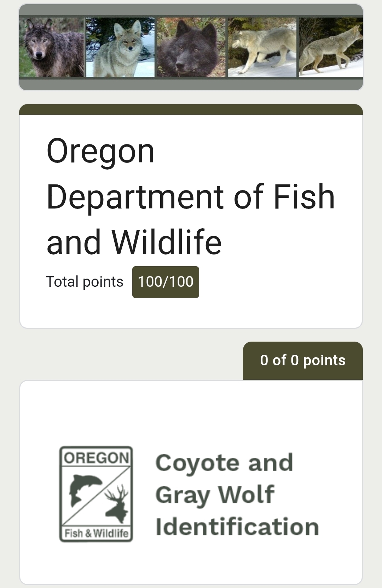The width and height of the screenshot is (382, 588).
Task: Click the 100/100 score badge
Action: point(166,282)
